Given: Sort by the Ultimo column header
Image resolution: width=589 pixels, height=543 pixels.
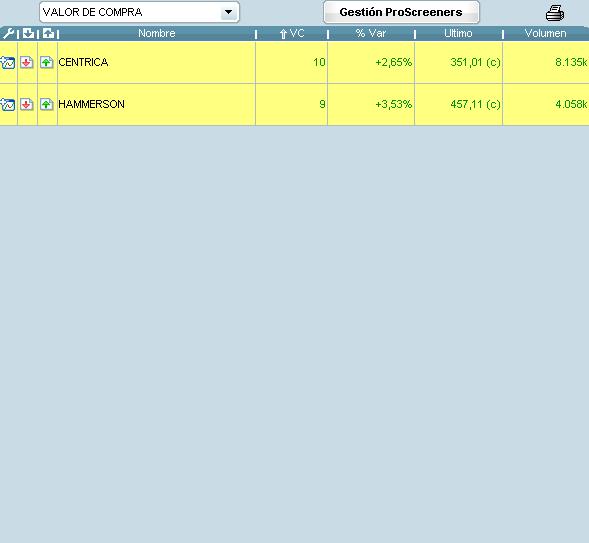Looking at the screenshot, I should tap(458, 33).
